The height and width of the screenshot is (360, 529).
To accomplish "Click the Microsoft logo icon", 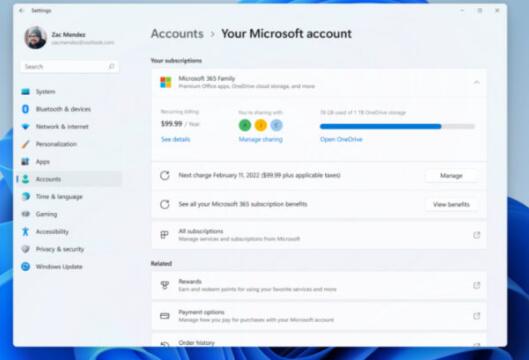I will pos(166,82).
